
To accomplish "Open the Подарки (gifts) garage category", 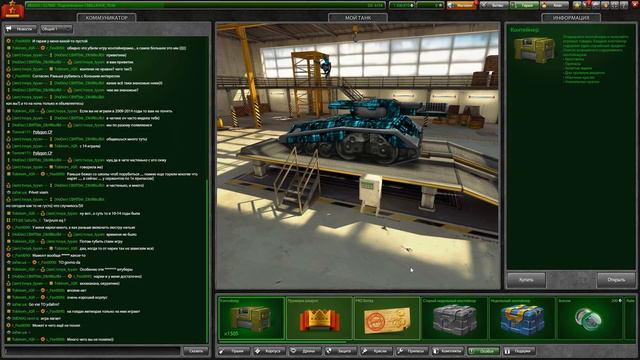I will (x=519, y=351).
